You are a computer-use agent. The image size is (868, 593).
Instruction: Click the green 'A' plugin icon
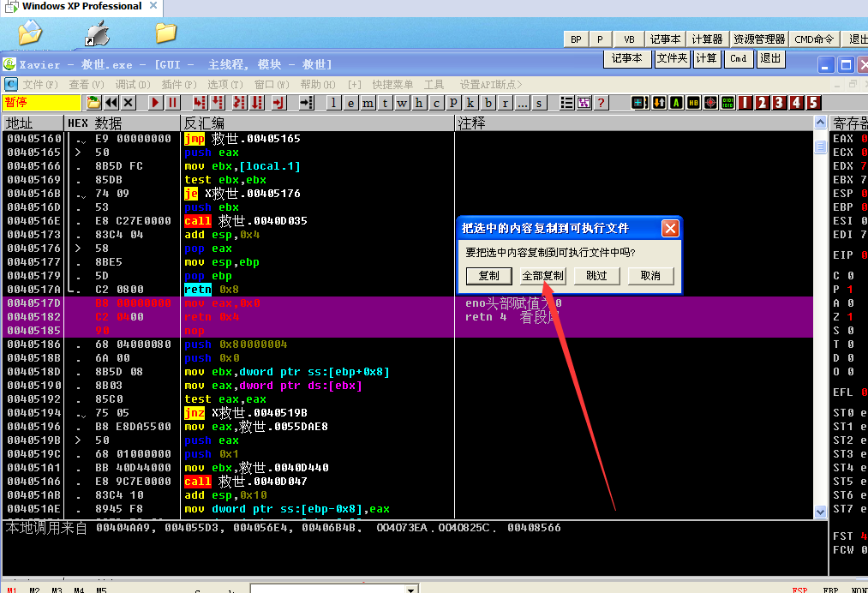[x=676, y=103]
